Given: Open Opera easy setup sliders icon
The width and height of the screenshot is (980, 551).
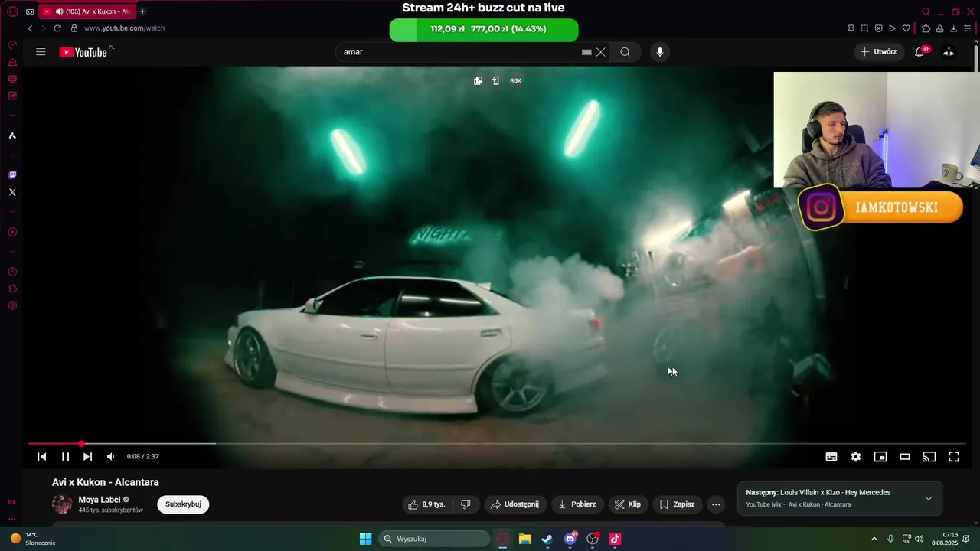Looking at the screenshot, I should (967, 28).
